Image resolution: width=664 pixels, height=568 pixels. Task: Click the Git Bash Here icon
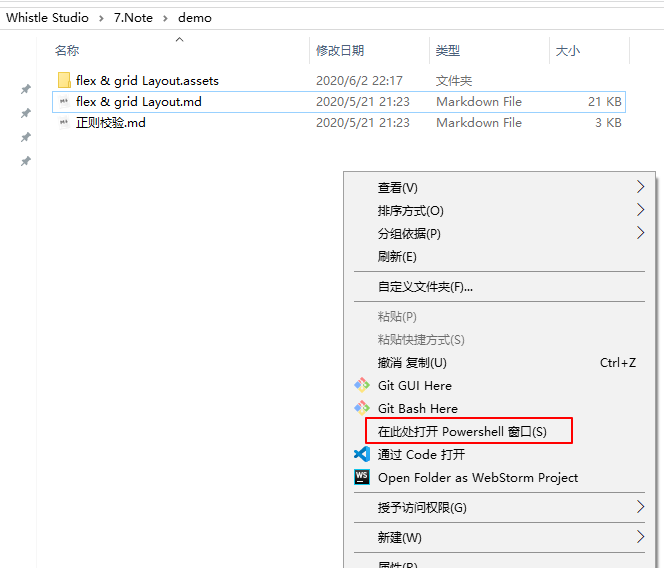tap(362, 408)
